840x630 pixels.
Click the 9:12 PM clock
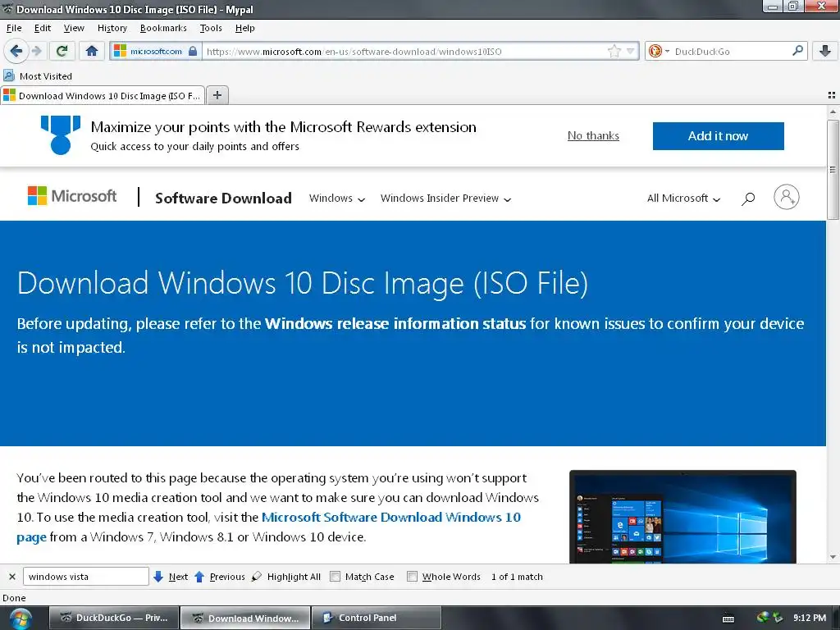(x=810, y=618)
